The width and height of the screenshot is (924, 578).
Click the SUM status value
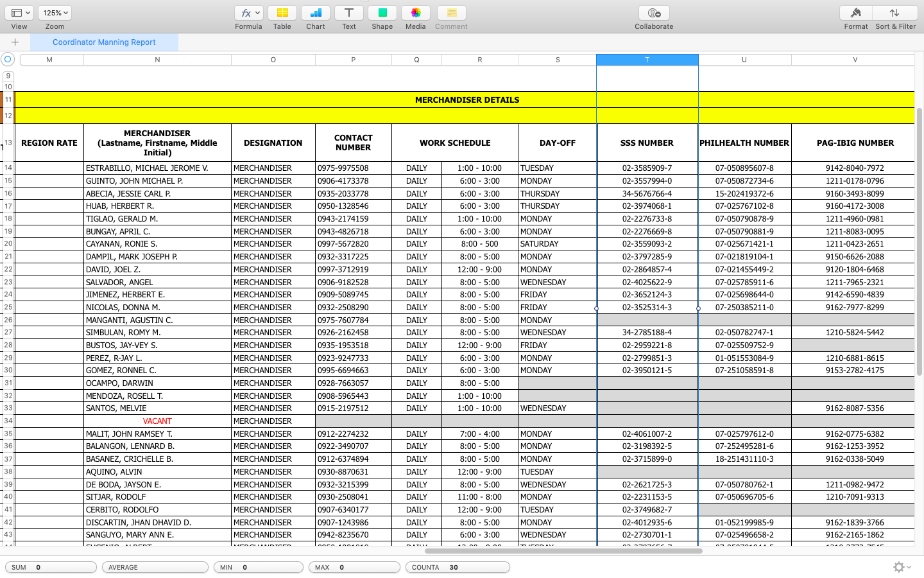point(51,567)
